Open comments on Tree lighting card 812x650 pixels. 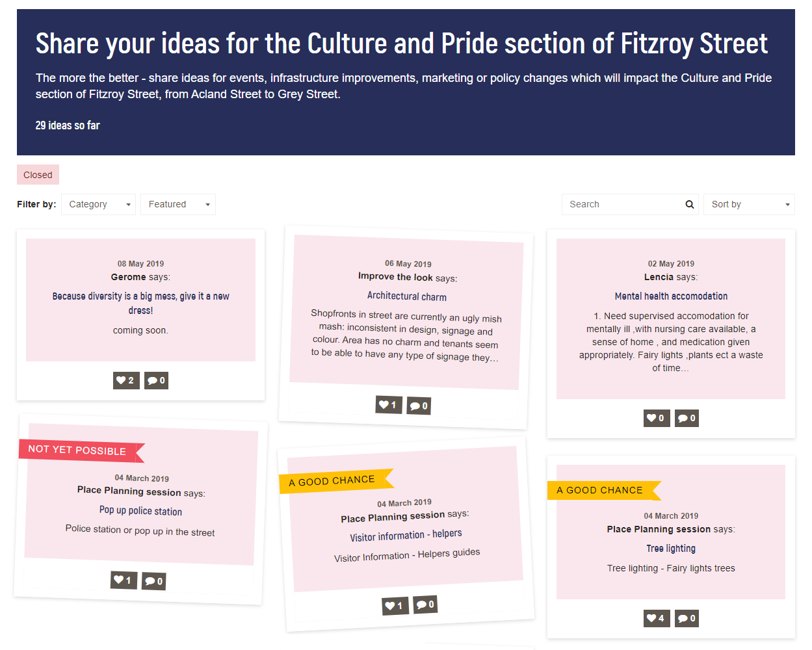tap(687, 618)
